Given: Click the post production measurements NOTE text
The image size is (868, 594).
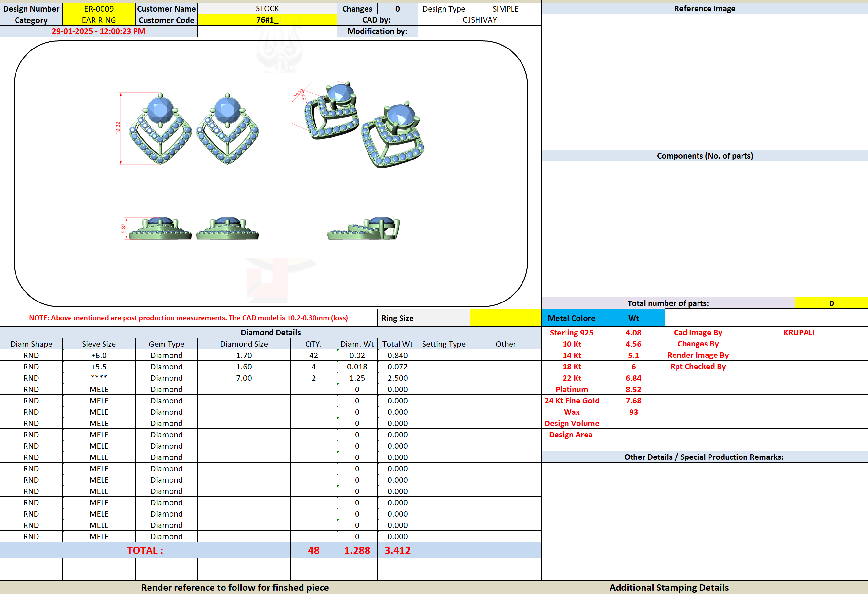Looking at the screenshot, I should tap(189, 318).
